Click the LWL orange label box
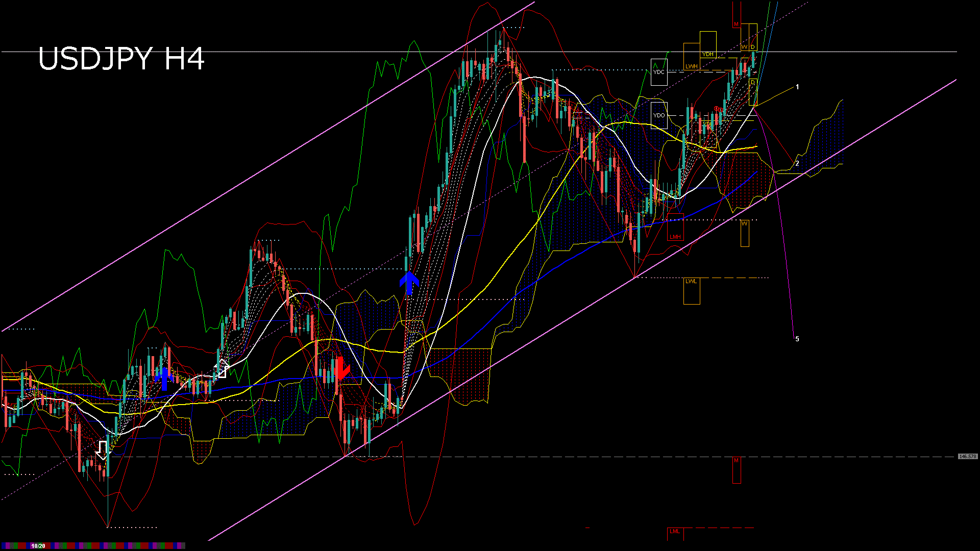 click(691, 281)
